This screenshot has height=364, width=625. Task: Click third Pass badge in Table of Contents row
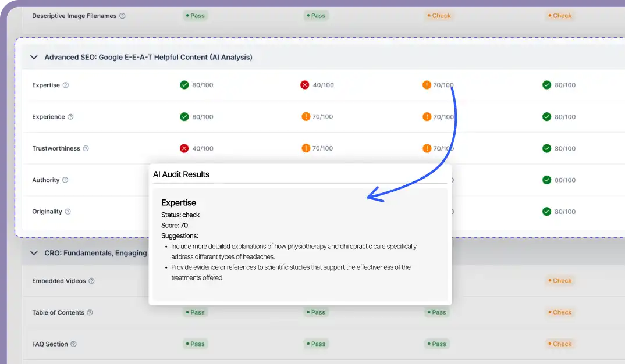click(437, 312)
